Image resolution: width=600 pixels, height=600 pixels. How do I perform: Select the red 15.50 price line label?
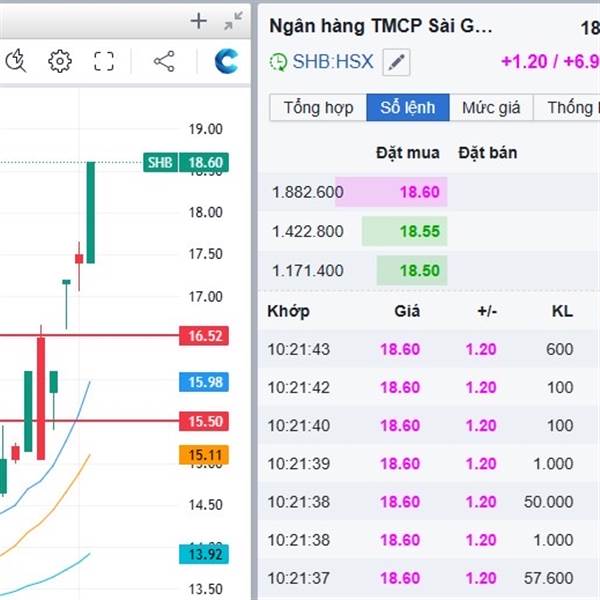(204, 421)
